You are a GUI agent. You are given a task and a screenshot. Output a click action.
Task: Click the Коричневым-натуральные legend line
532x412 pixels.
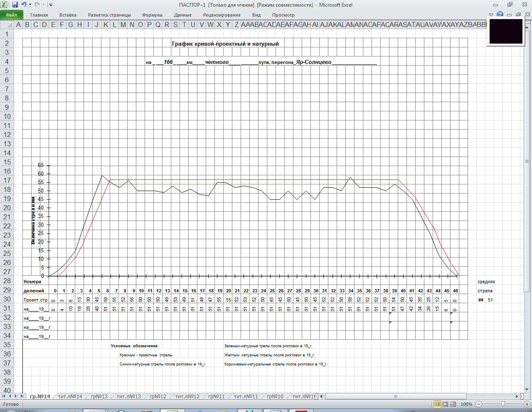(276, 364)
